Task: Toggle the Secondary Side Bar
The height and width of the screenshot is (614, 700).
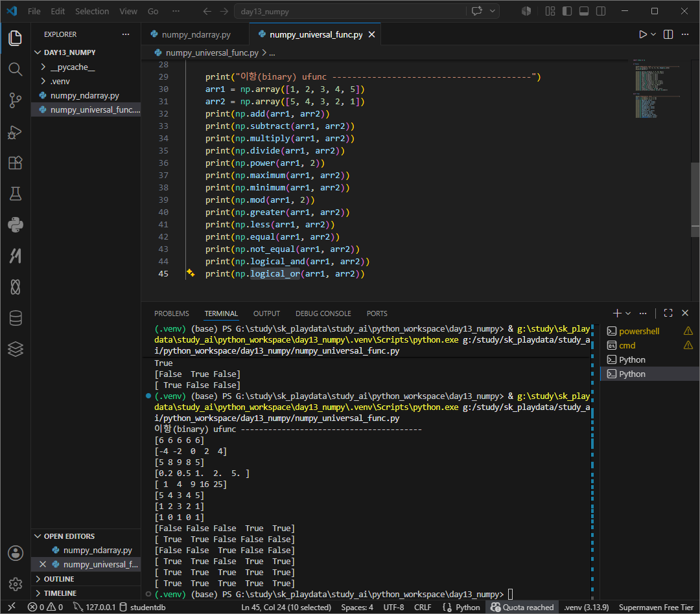Action: pyautogui.click(x=601, y=11)
